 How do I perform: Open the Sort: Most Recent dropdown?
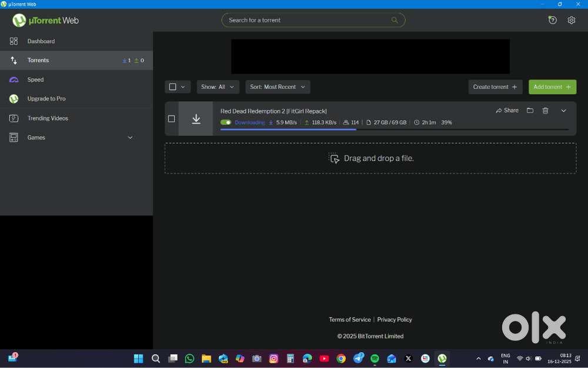tap(278, 87)
